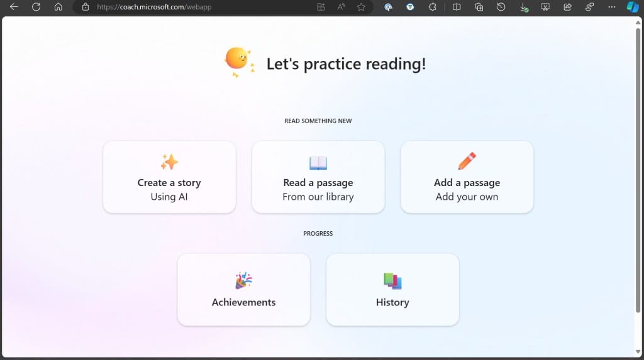Image resolution: width=644 pixels, height=360 pixels.
Task: Open Read a passage from library
Action: [318, 177]
